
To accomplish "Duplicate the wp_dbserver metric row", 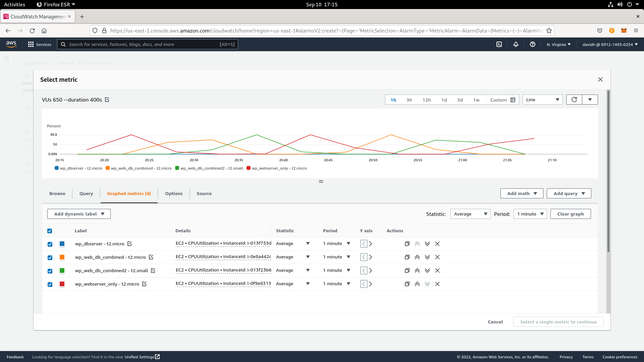I will [407, 244].
